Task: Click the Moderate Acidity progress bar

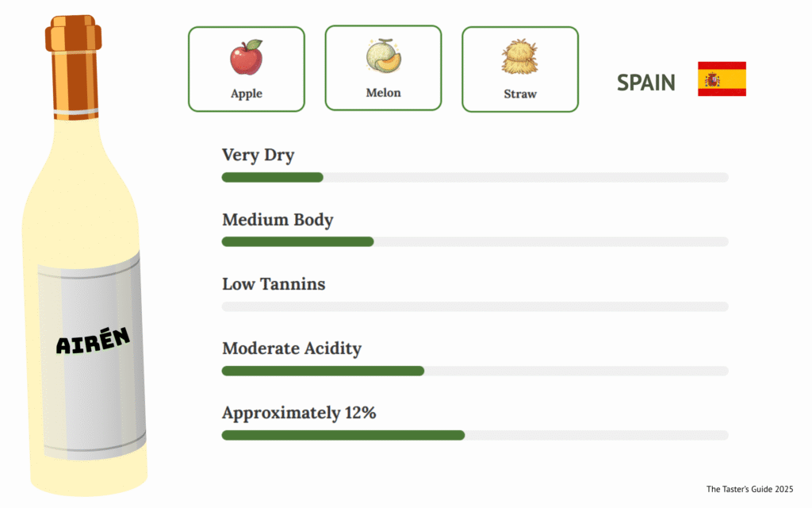Action: pos(474,371)
